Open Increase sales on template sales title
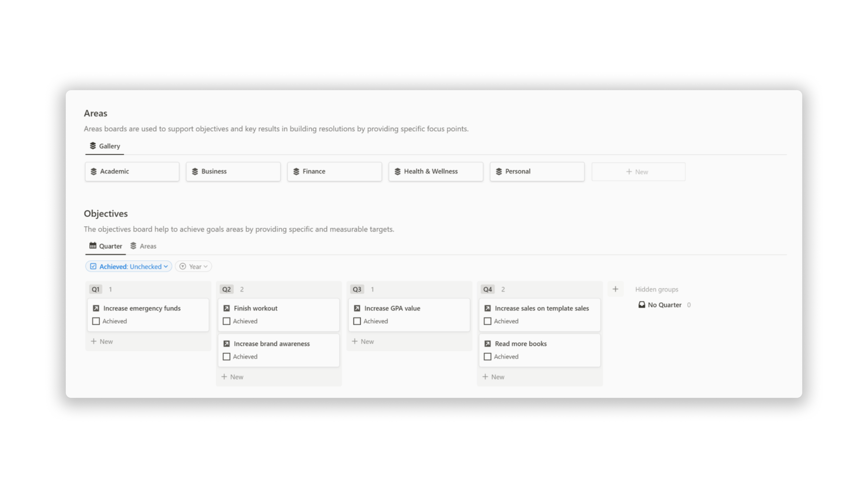The image size is (868, 488). [542, 308]
